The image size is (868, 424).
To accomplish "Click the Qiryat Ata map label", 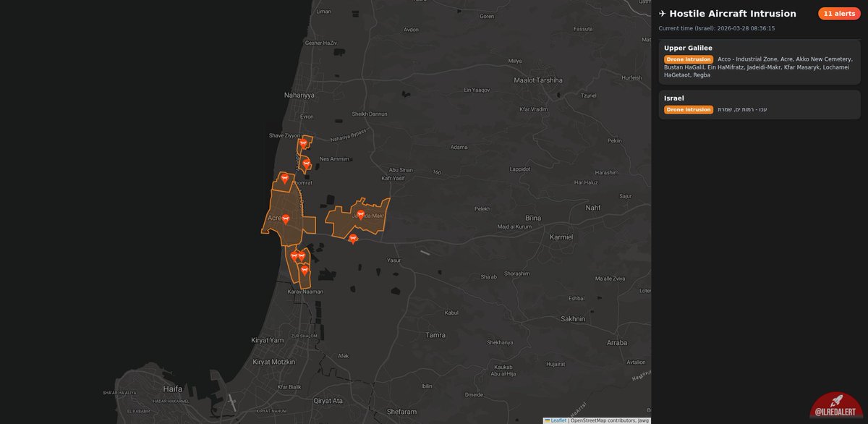I will point(328,400).
